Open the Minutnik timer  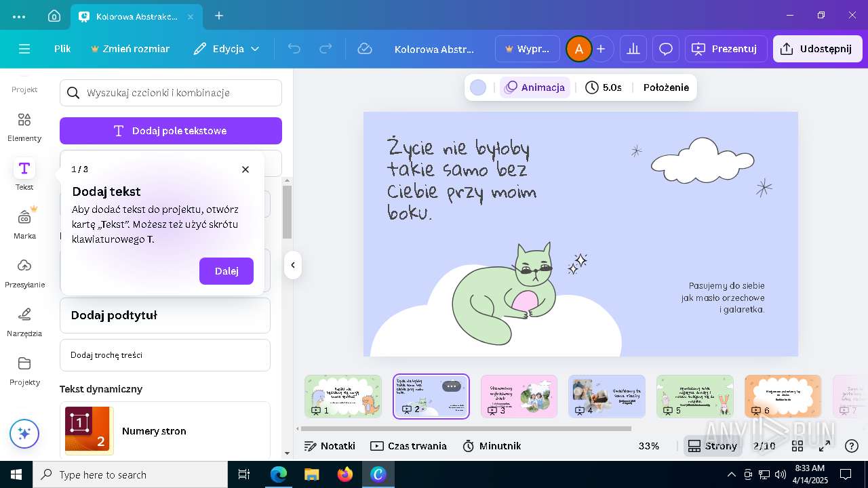492,446
